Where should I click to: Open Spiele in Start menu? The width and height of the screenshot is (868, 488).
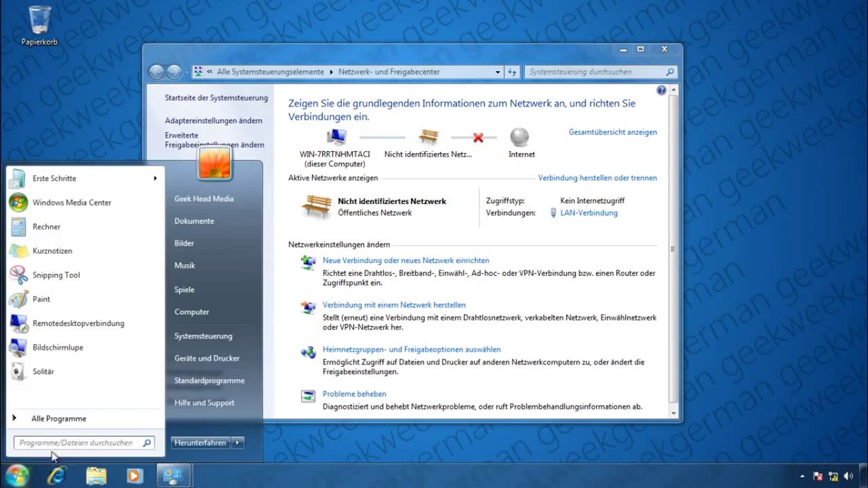click(184, 289)
